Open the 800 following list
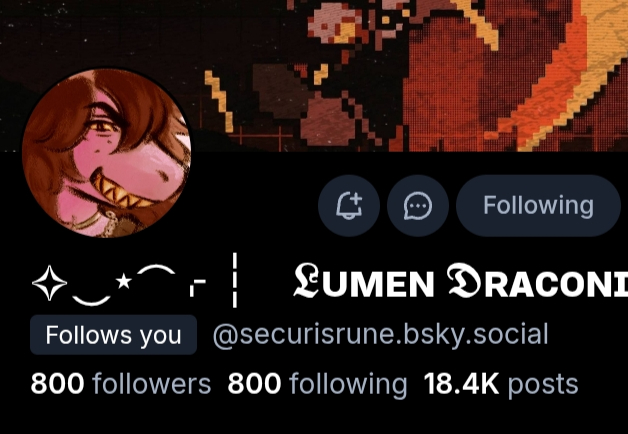The width and height of the screenshot is (628, 434). (x=317, y=384)
